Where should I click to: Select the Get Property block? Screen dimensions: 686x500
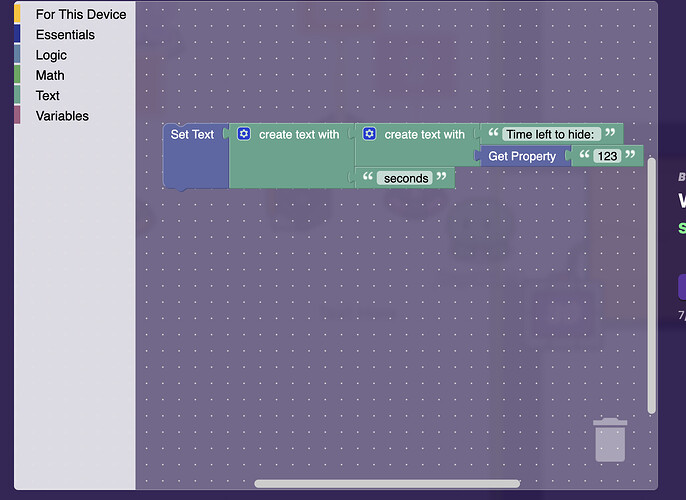click(521, 156)
